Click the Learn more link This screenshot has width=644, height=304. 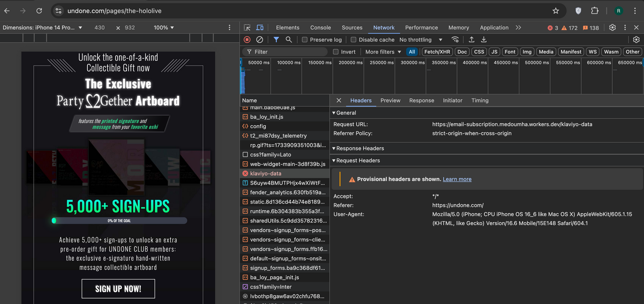(x=457, y=179)
